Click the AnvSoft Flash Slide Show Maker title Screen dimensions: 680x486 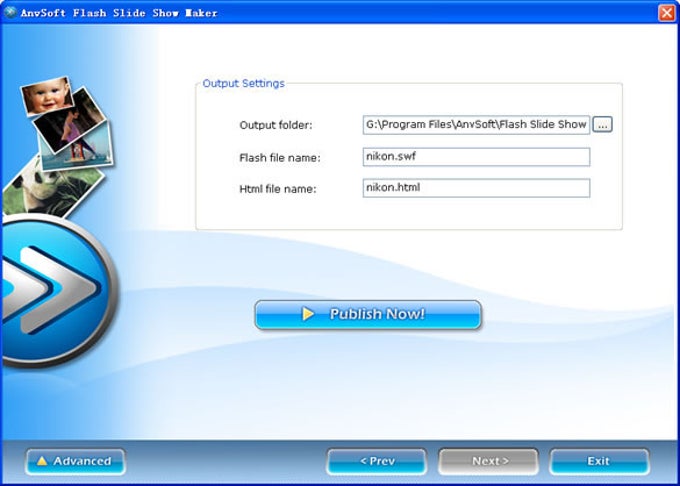(119, 13)
